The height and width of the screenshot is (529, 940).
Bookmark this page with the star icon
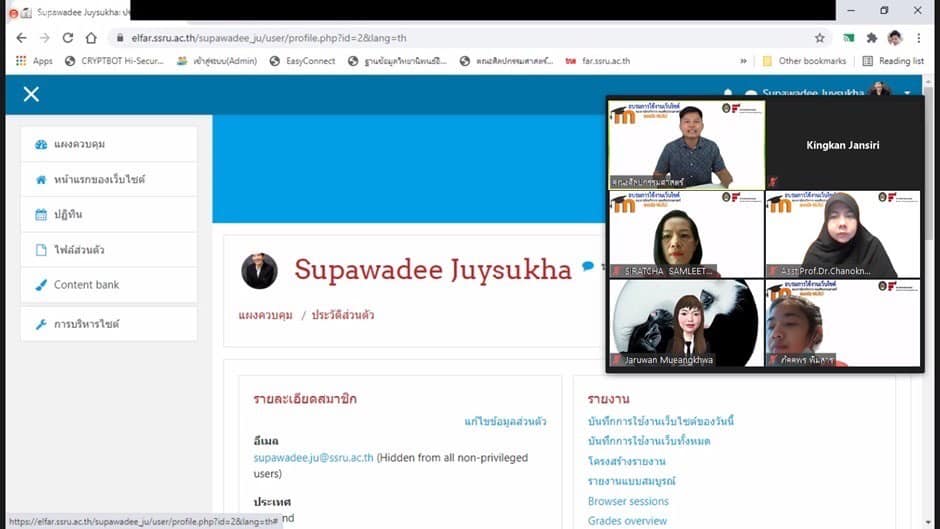coord(820,38)
